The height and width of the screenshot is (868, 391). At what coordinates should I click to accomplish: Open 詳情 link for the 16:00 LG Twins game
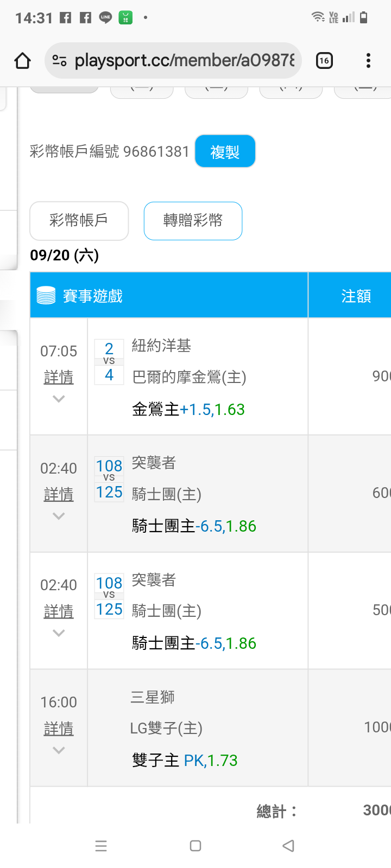[59, 729]
